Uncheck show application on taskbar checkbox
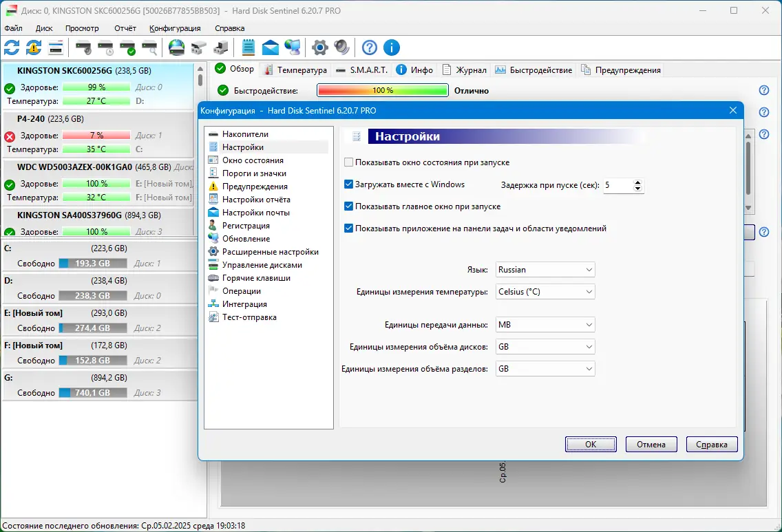This screenshot has height=532, width=782. click(x=348, y=228)
